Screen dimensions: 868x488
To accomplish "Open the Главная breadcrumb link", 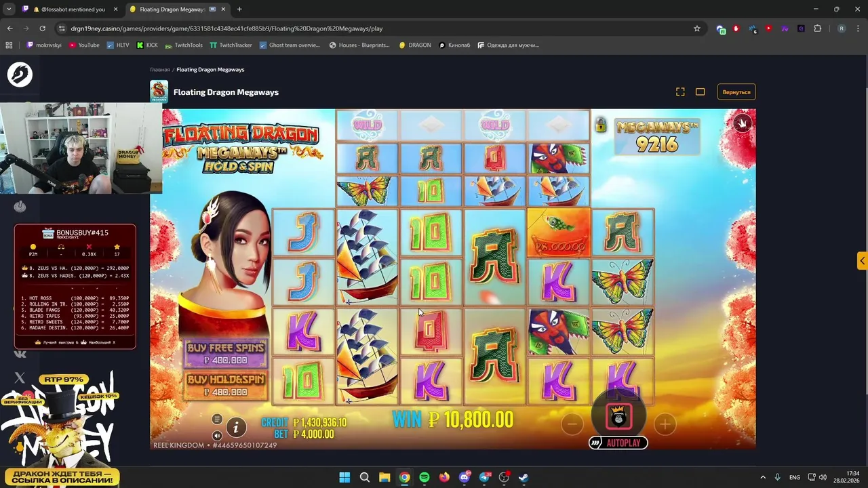I will (x=160, y=70).
